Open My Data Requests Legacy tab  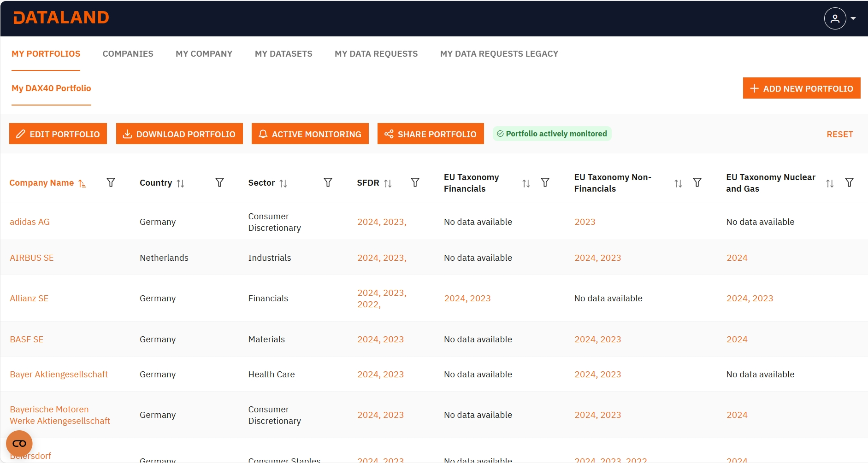(x=499, y=54)
